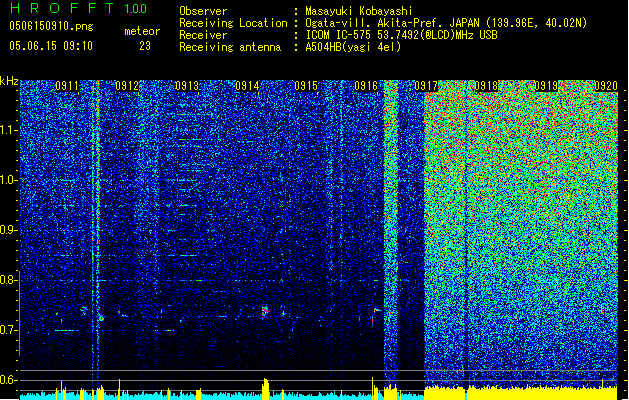Click the Receiver label
629x400 pixels.
coord(203,35)
